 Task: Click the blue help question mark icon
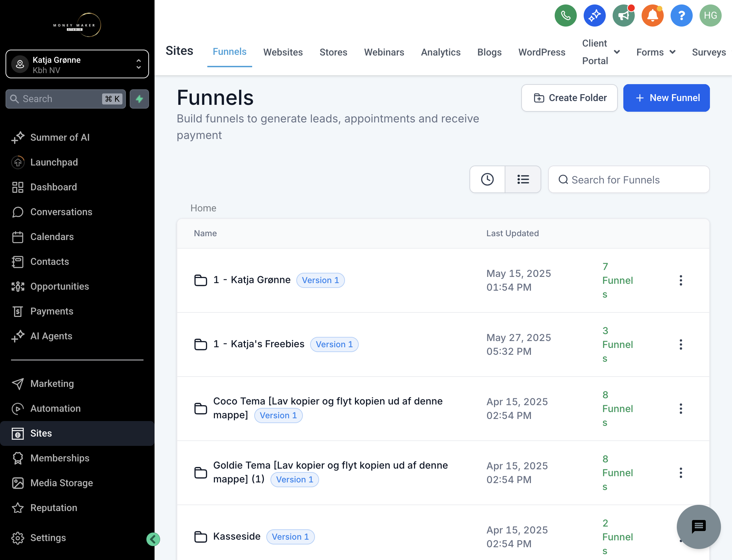click(681, 16)
